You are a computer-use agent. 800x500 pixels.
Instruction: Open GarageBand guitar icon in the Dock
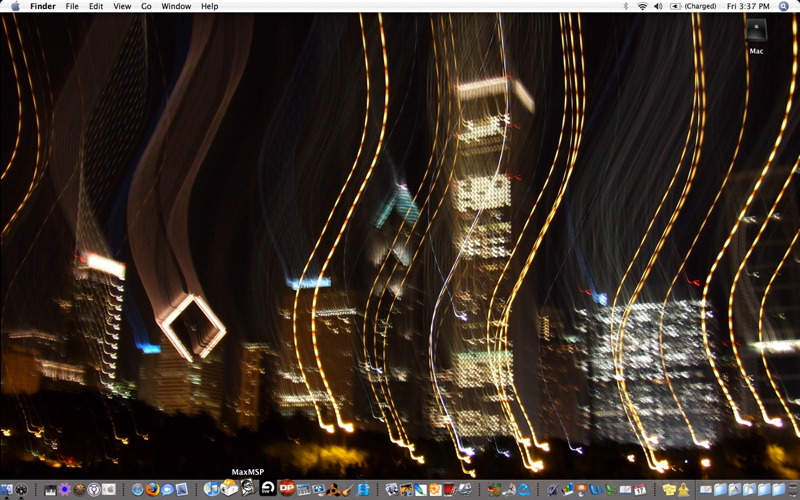[347, 490]
